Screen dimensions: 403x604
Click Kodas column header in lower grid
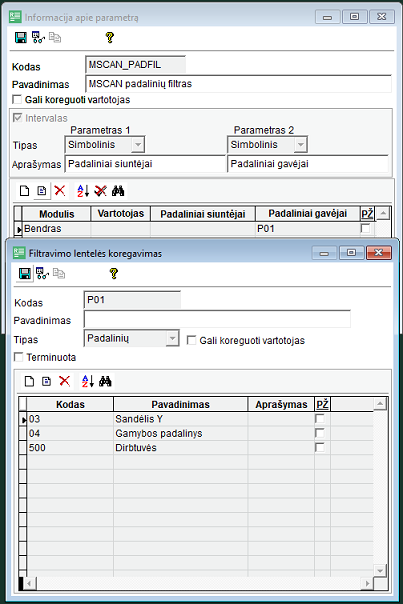(70, 404)
